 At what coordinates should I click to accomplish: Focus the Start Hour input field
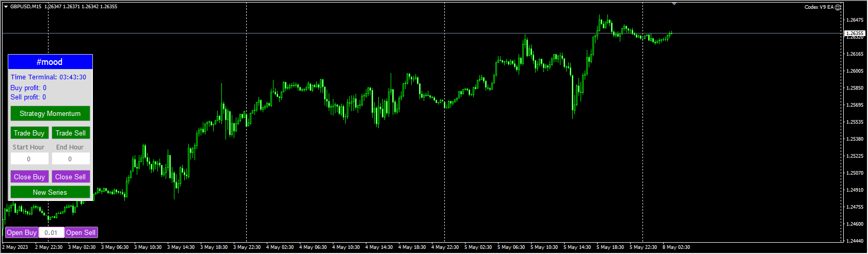(x=29, y=159)
